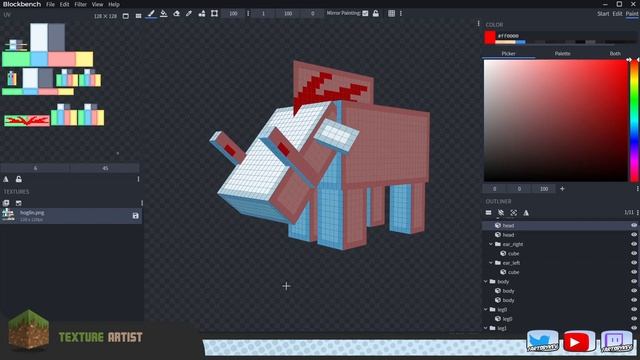The image size is (640, 360).
Task: Open the color panel three-dot menu
Action: click(x=637, y=189)
